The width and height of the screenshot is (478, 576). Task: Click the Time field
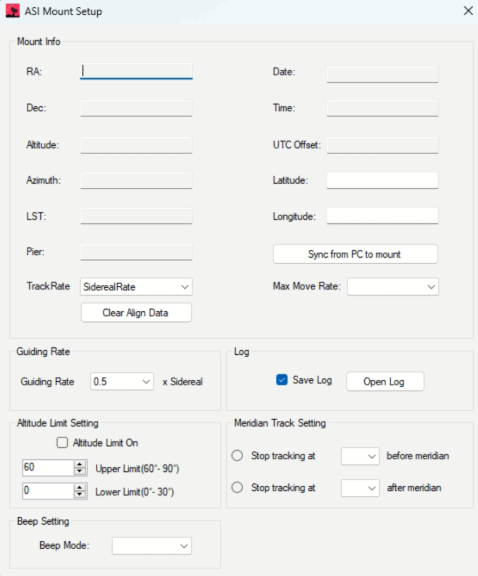pyautogui.click(x=382, y=108)
